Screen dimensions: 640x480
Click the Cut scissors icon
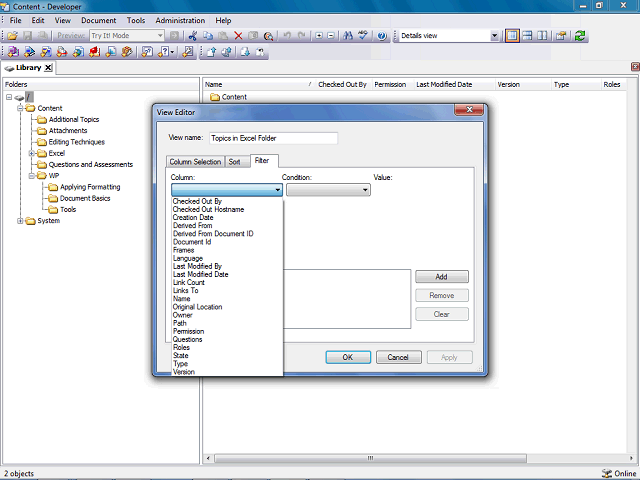(193, 36)
